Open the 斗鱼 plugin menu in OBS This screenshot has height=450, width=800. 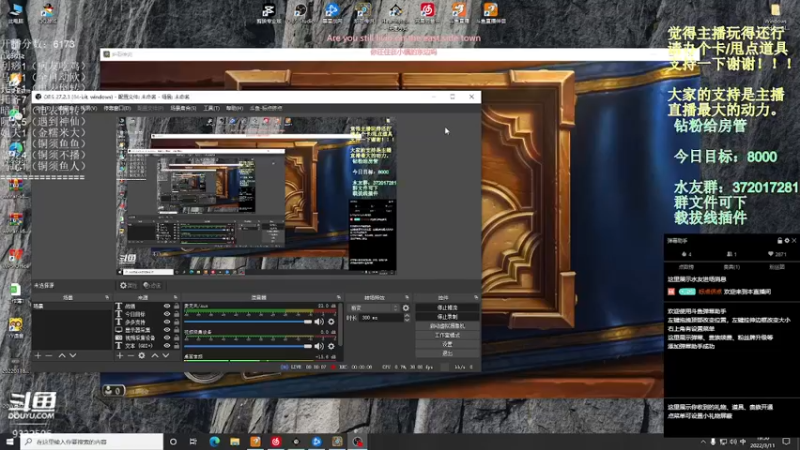pos(266,108)
